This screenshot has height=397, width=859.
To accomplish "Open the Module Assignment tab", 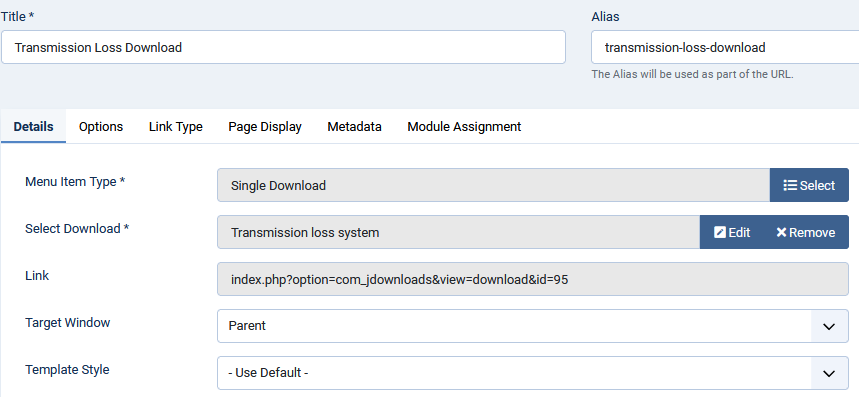I will [464, 126].
